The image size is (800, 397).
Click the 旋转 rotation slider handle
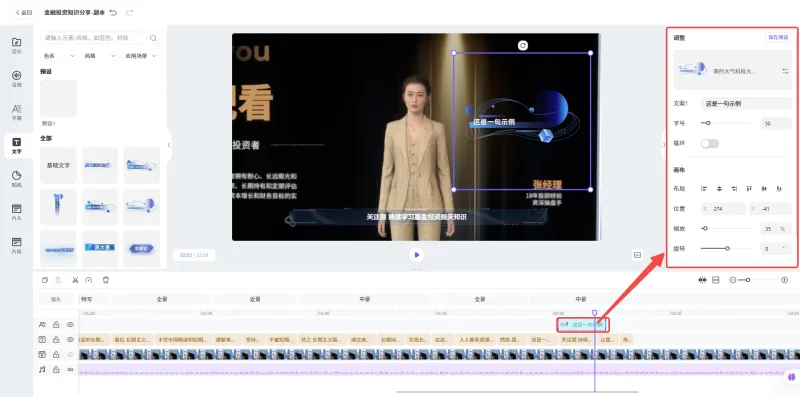pos(727,249)
